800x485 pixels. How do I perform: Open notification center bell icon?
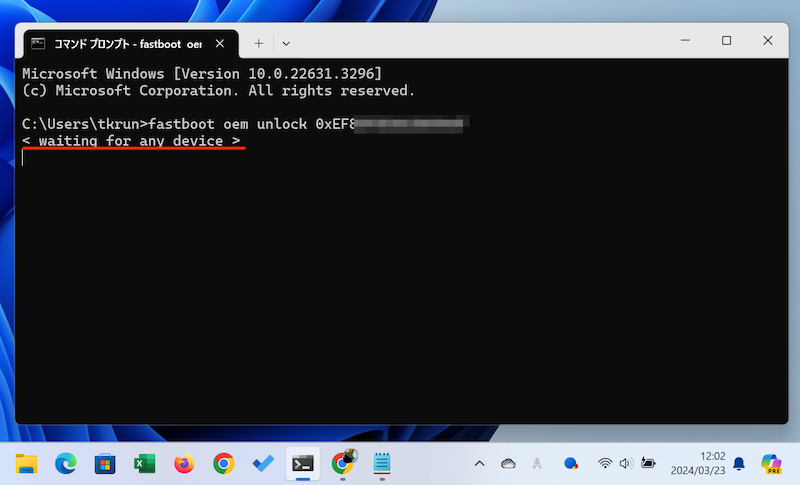[739, 463]
